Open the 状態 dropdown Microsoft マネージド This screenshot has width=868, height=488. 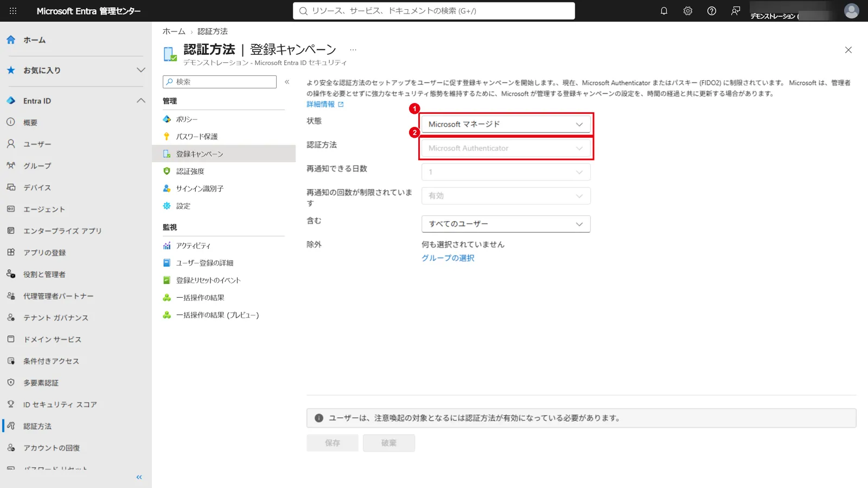(x=506, y=124)
